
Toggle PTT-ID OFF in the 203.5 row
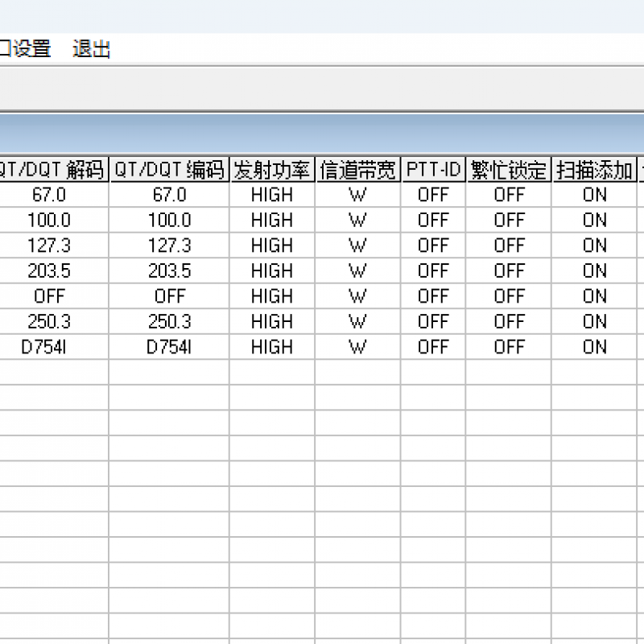pos(434,270)
